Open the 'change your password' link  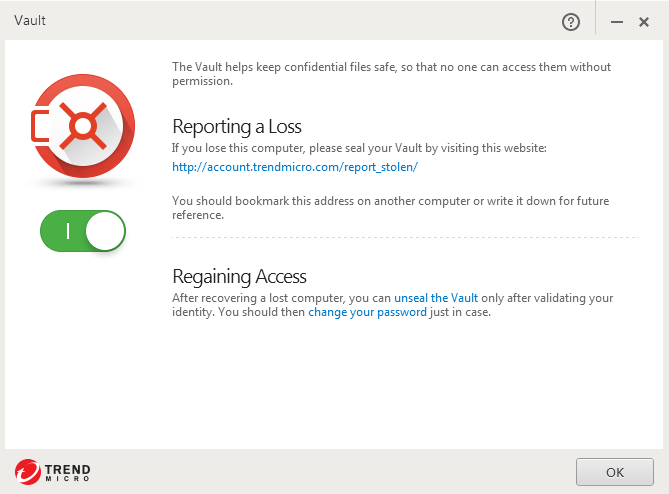[367, 312]
